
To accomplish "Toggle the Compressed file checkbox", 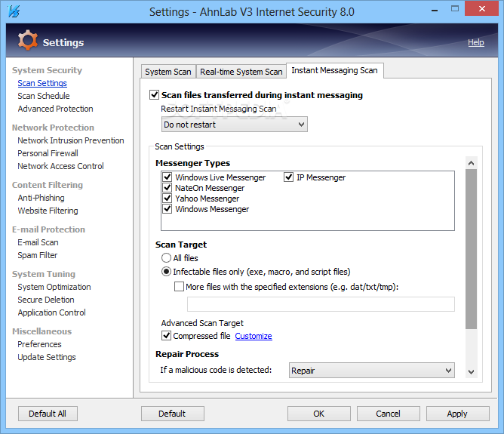I will coord(166,336).
